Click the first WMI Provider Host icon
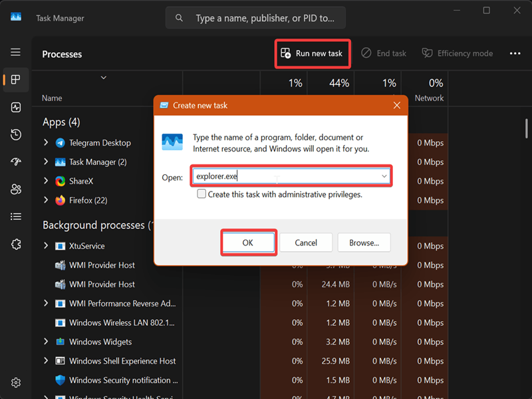Screen dimensions: 532x399 [60, 265]
